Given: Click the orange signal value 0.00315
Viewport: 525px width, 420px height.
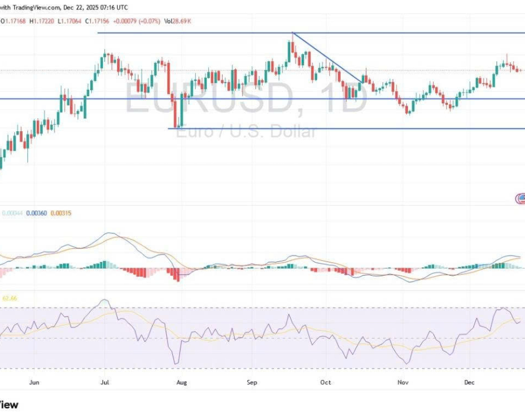Looking at the screenshot, I should [62, 213].
